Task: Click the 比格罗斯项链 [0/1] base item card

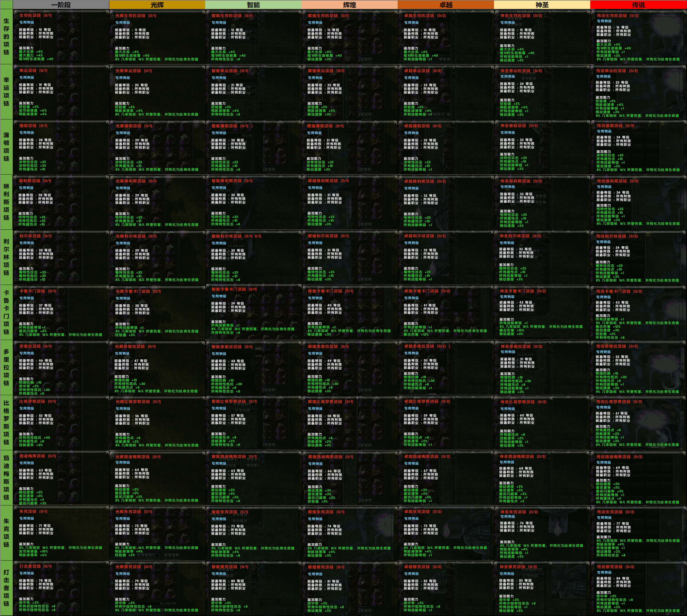Action: (61, 423)
